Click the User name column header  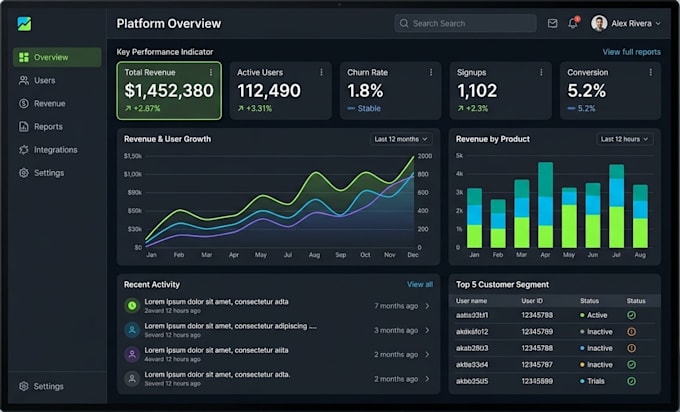pos(471,301)
